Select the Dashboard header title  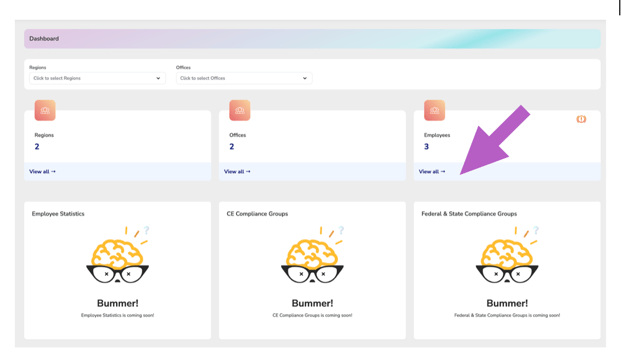[x=44, y=39]
